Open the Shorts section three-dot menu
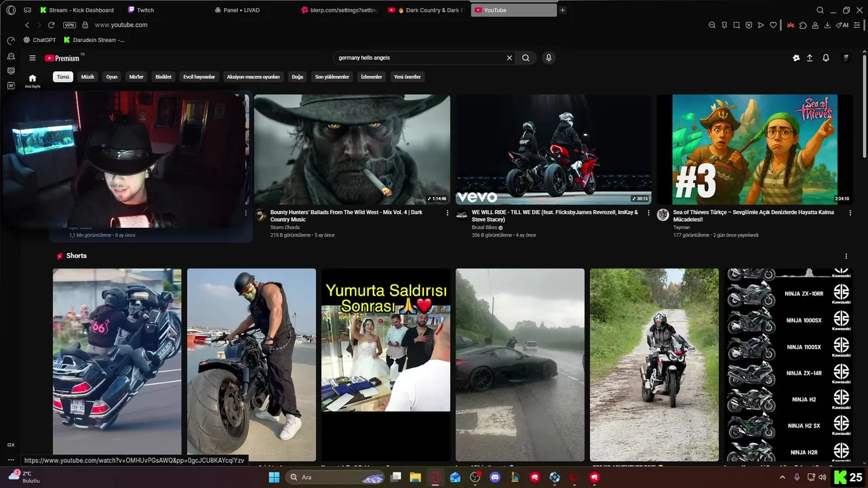The height and width of the screenshot is (488, 868). point(846,256)
